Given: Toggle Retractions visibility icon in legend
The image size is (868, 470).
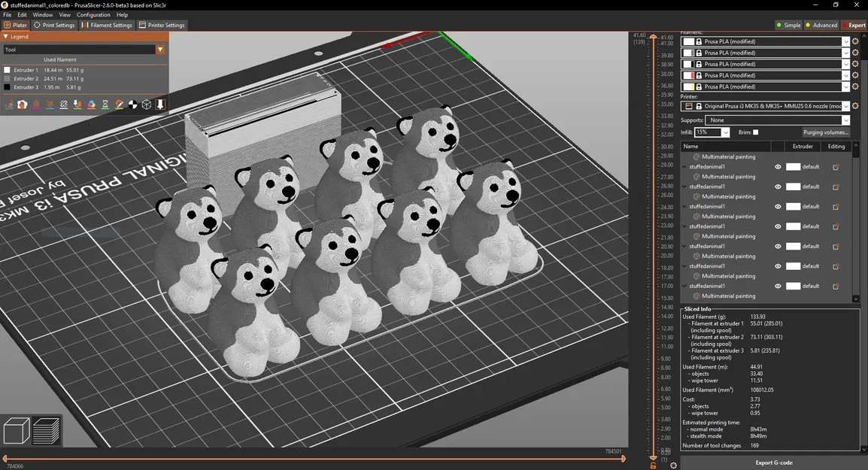Looking at the screenshot, I should click(x=36, y=104).
